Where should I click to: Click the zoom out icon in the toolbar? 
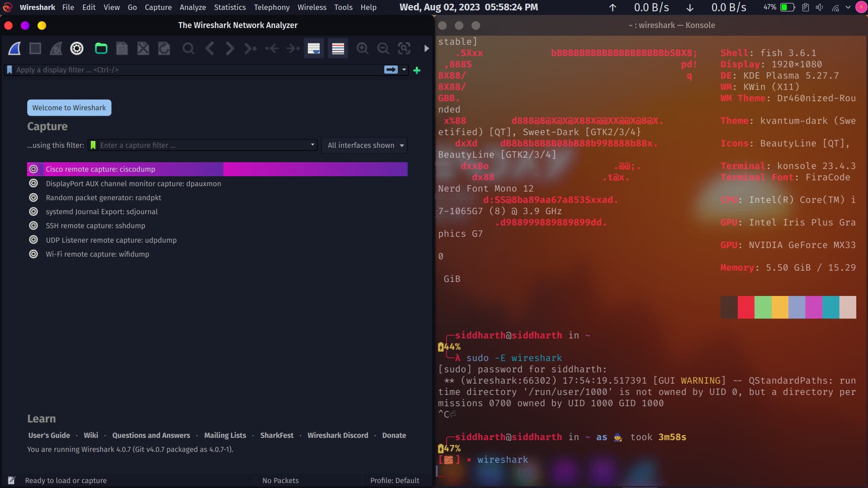click(383, 48)
